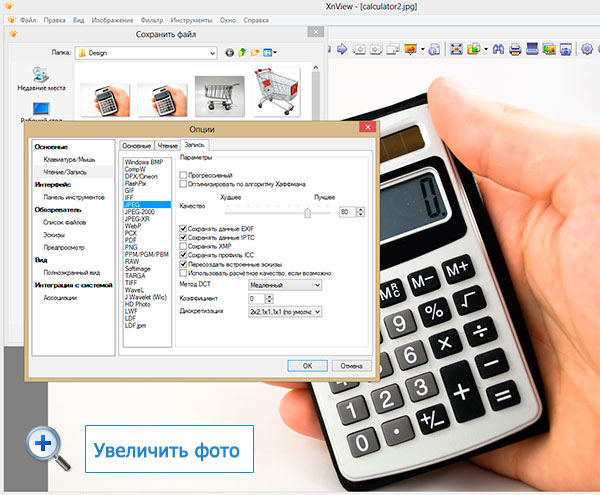The width and height of the screenshot is (600, 495).
Task: Start the slideshow from the toolbar
Action: click(411, 49)
